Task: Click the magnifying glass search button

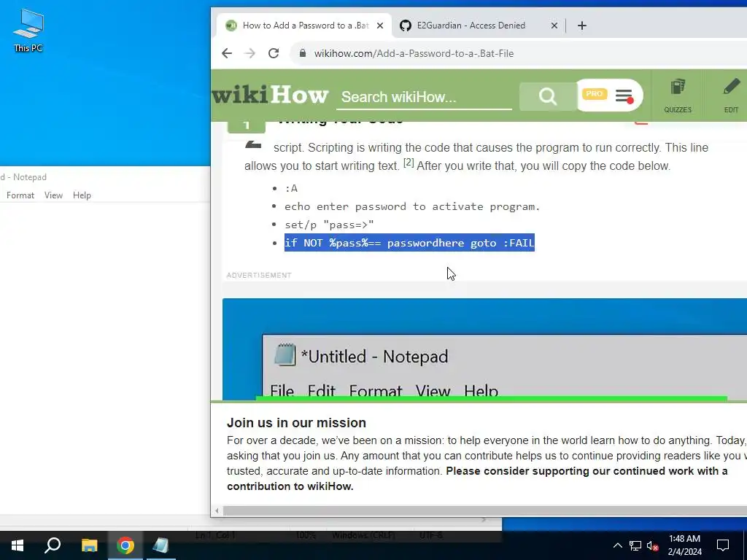Action: click(548, 96)
